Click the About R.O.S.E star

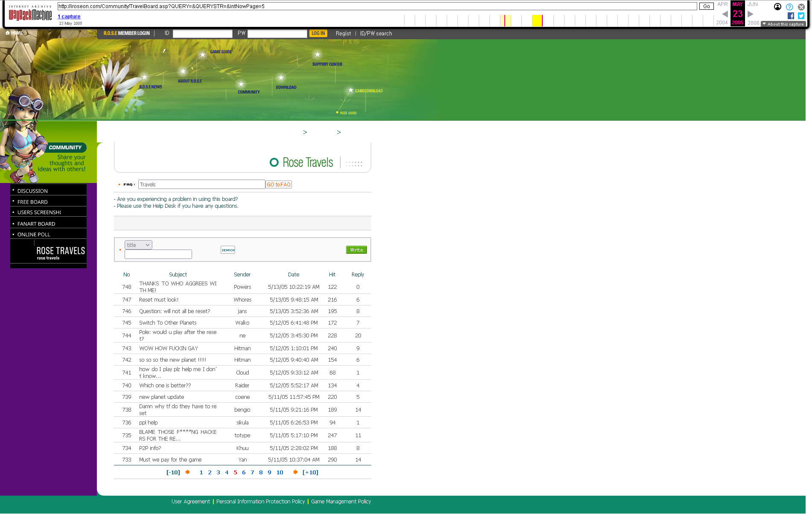tap(183, 71)
